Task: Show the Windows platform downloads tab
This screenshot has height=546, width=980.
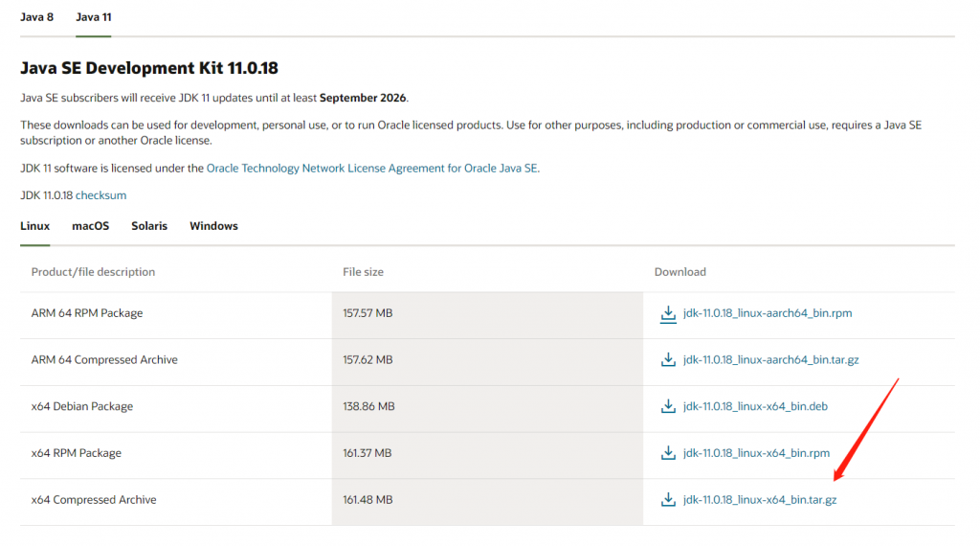Action: 213,226
